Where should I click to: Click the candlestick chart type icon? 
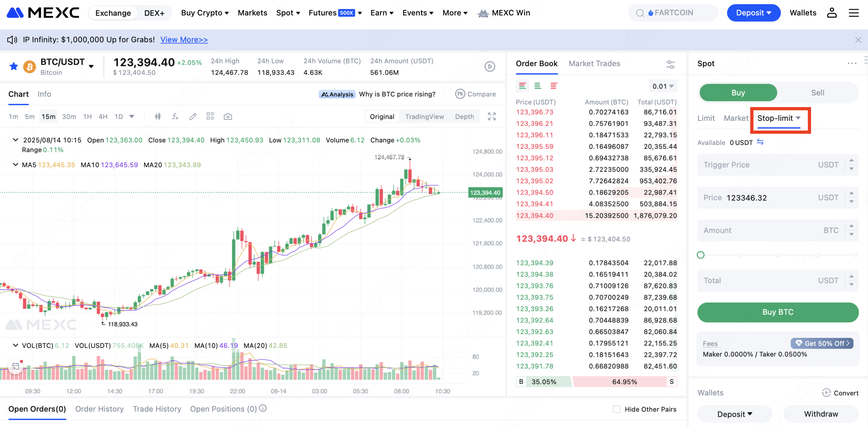[x=158, y=116]
